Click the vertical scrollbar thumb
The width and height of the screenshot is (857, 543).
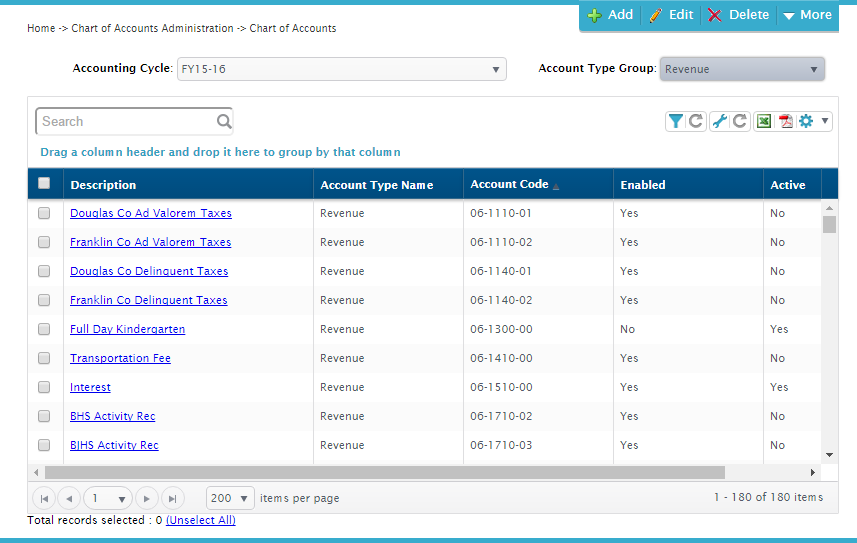click(x=829, y=225)
